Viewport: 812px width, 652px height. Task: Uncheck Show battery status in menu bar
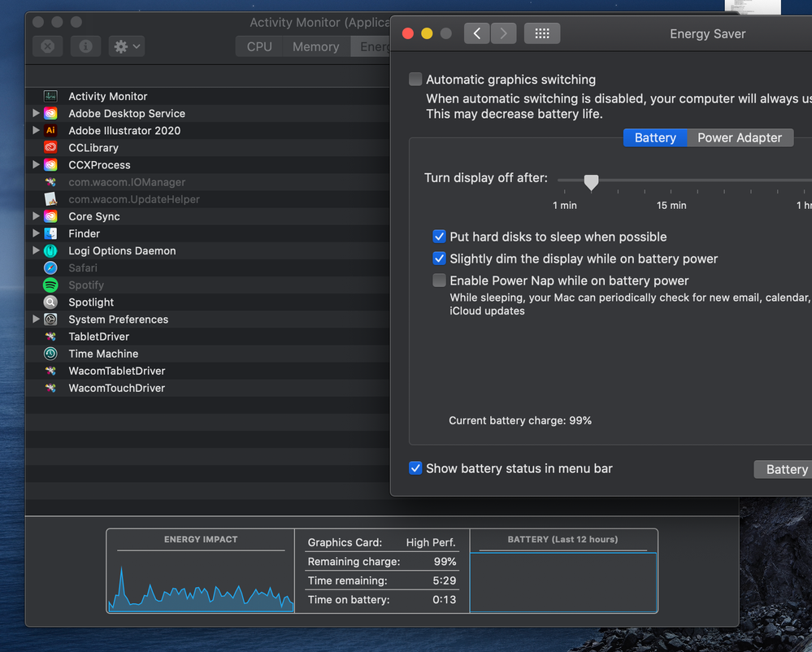tap(415, 468)
